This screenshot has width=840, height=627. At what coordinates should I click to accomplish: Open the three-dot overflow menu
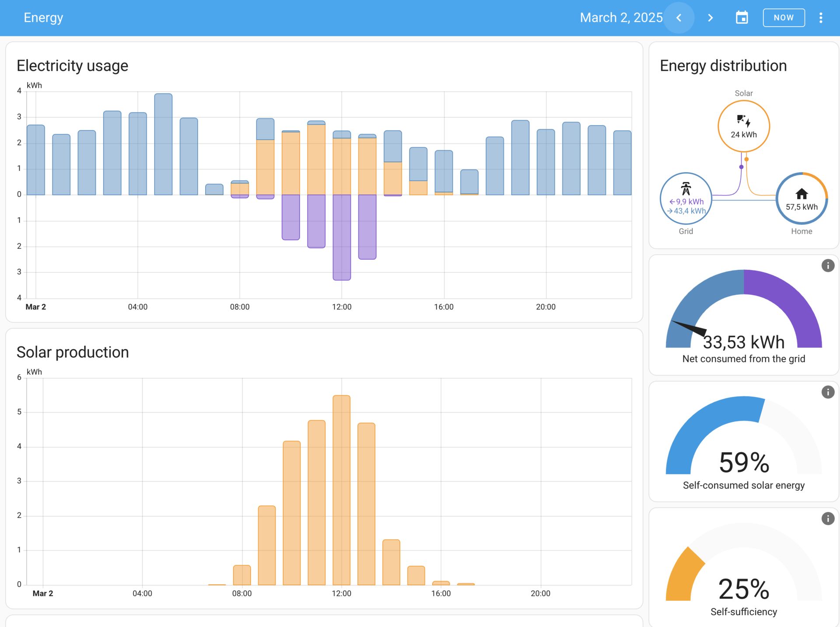pyautogui.click(x=821, y=18)
